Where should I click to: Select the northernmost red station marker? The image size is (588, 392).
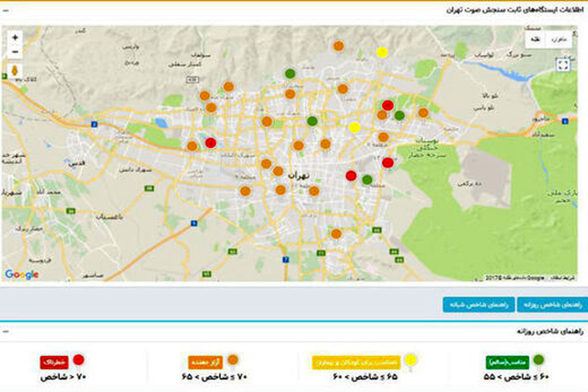[387, 105]
